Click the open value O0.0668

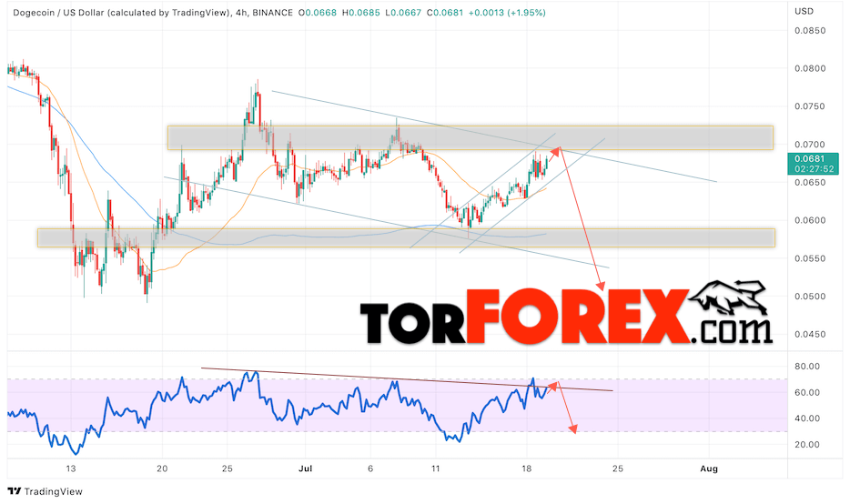tap(317, 13)
